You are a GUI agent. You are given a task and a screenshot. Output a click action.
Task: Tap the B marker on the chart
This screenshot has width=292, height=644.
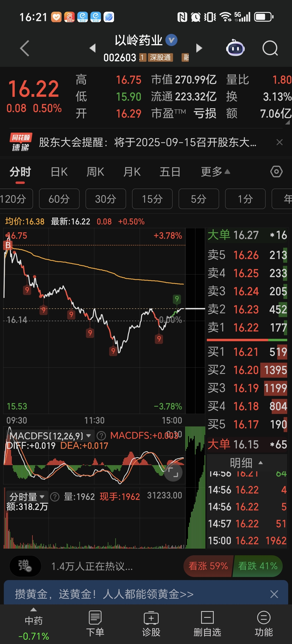tap(8, 245)
